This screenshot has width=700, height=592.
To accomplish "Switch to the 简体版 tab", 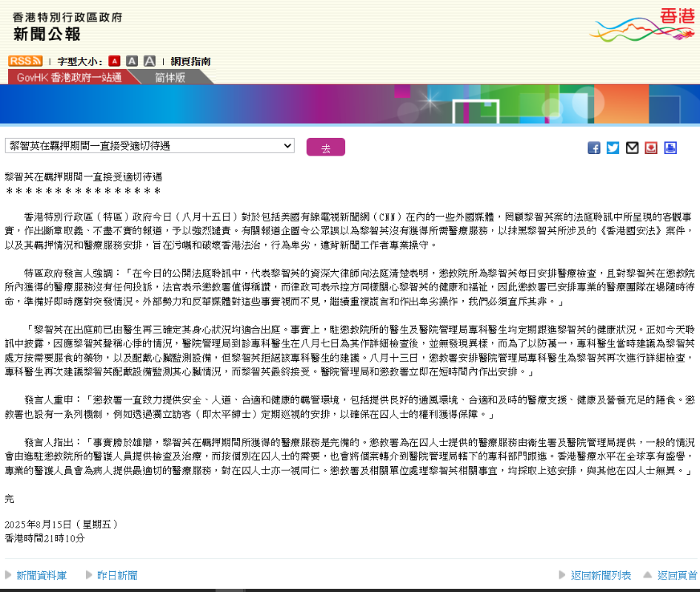I will coord(170,77).
